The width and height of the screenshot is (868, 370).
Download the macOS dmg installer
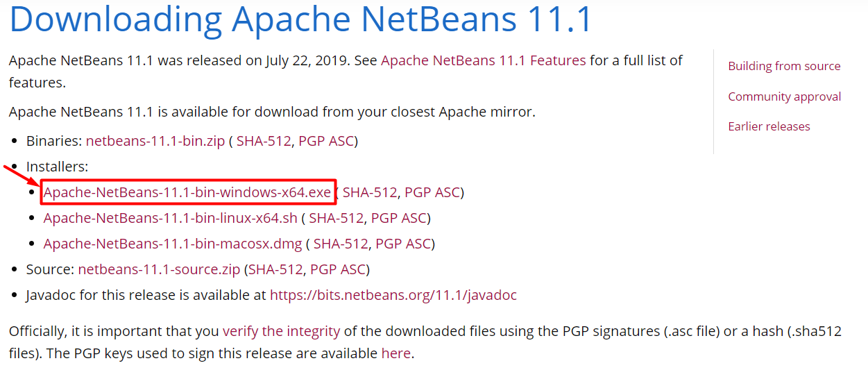pos(173,244)
